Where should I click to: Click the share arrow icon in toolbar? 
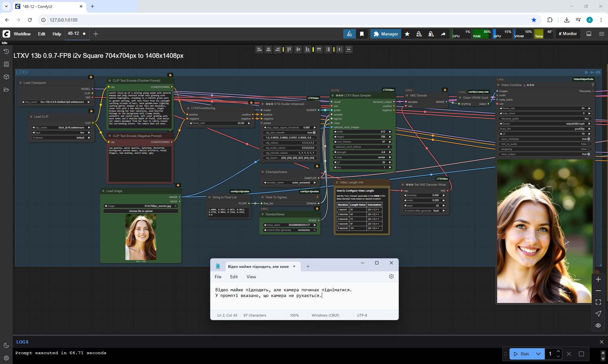click(x=443, y=34)
